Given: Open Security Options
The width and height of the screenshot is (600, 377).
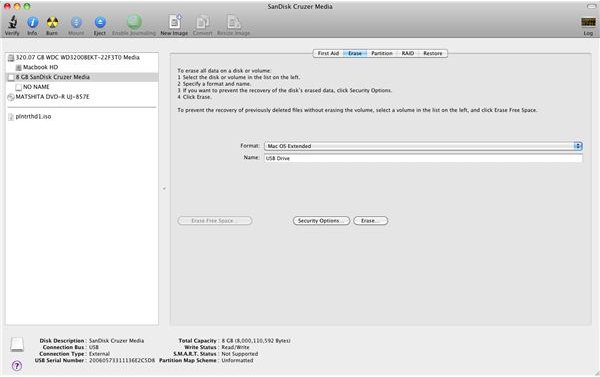Looking at the screenshot, I should pyautogui.click(x=321, y=221).
